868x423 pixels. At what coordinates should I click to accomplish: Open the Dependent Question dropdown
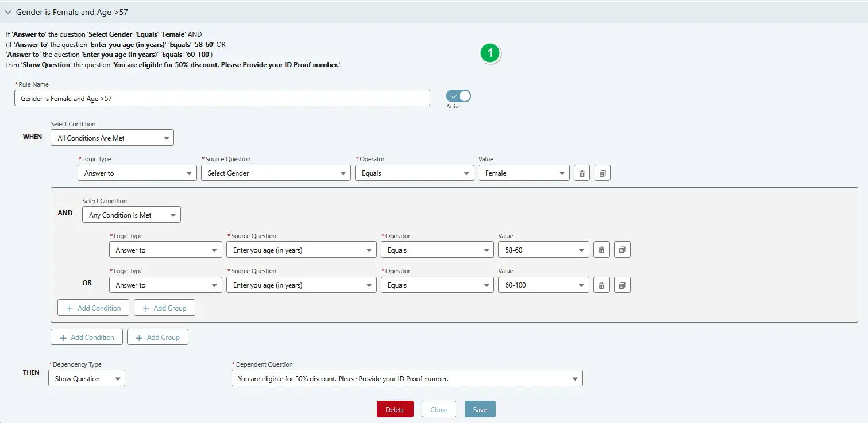[407, 378]
